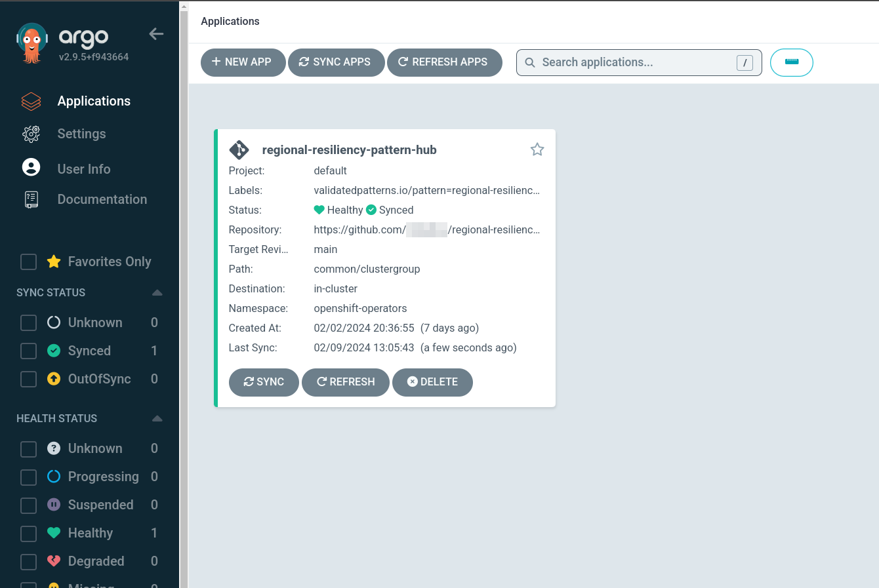Click the validatedpatterns.io label value

[x=427, y=191]
